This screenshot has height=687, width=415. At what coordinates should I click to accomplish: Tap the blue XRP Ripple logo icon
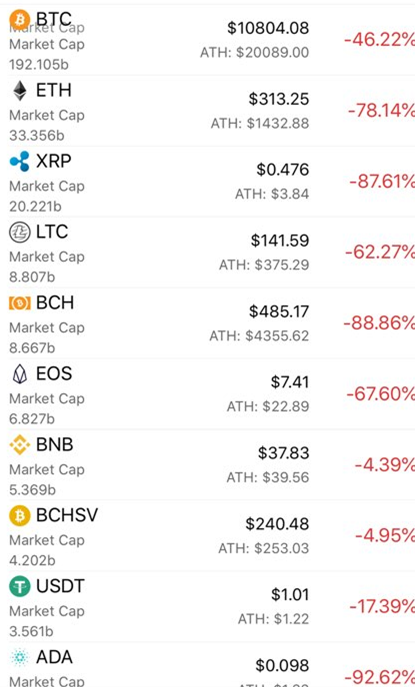pos(20,161)
